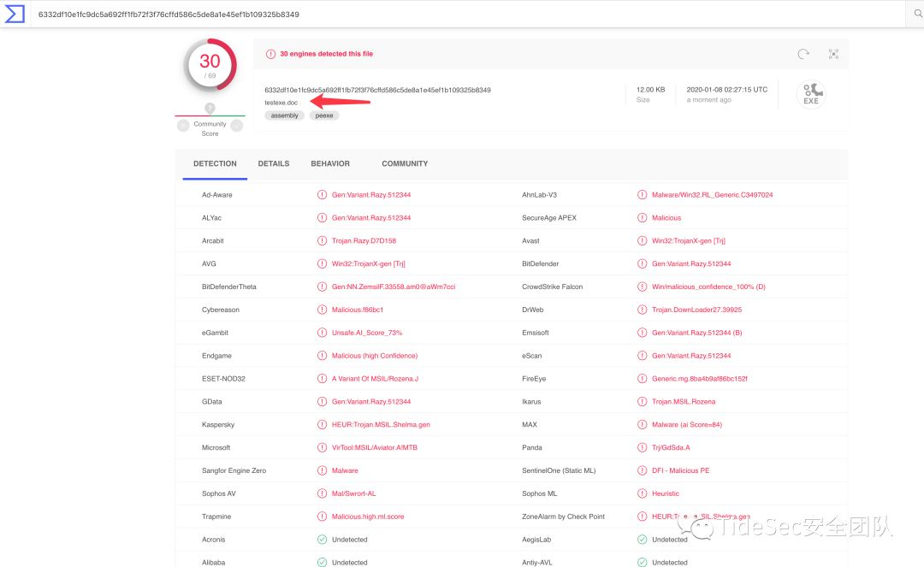Click eGambit's 'Unsafe.AI_Score_73%' result
This screenshot has width=924, height=567.
click(x=366, y=333)
